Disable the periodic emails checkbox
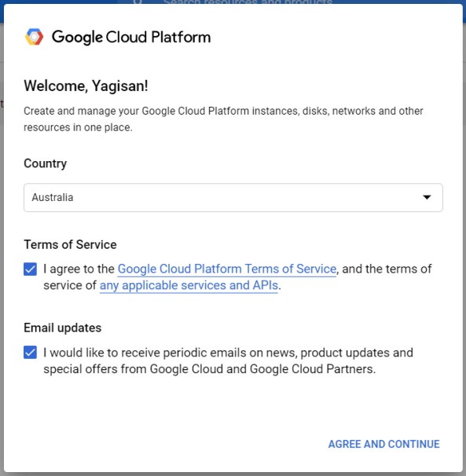 [31, 353]
